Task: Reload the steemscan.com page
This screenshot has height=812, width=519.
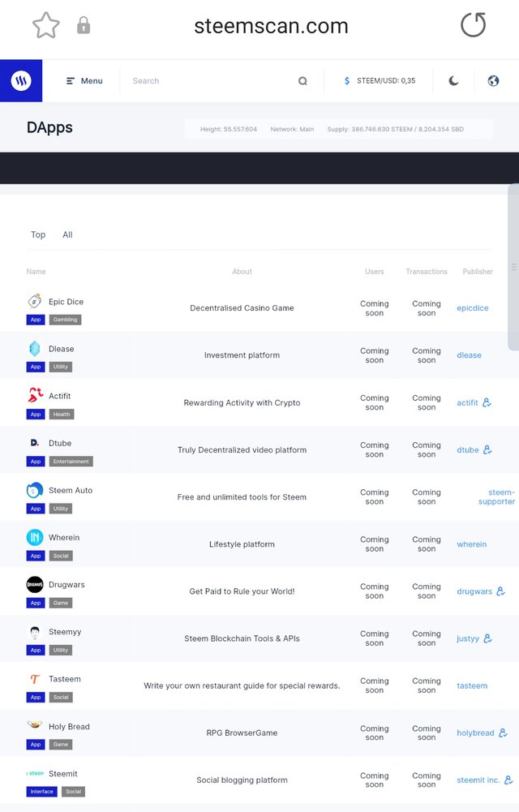Action: click(x=474, y=25)
